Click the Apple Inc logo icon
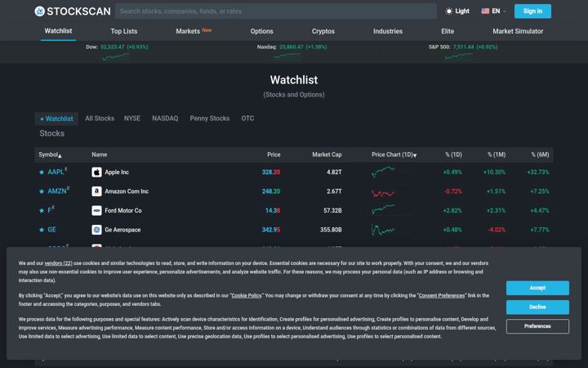 [96, 172]
